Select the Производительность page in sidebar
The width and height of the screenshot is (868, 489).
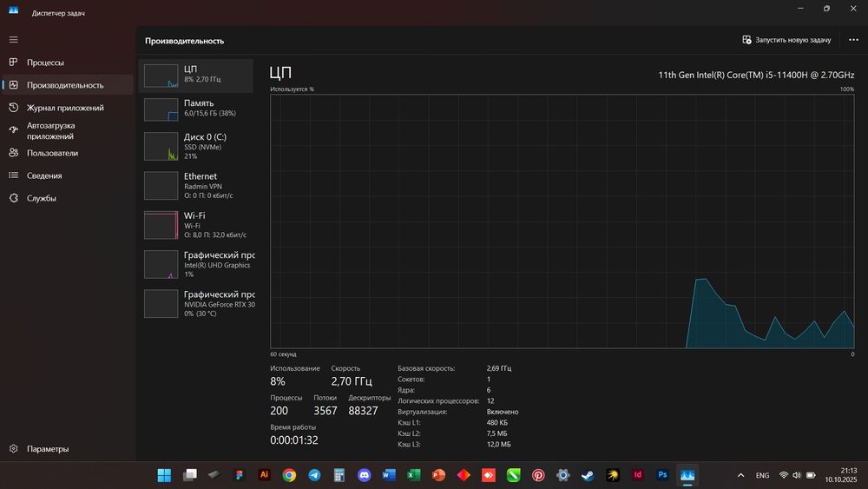tap(68, 85)
